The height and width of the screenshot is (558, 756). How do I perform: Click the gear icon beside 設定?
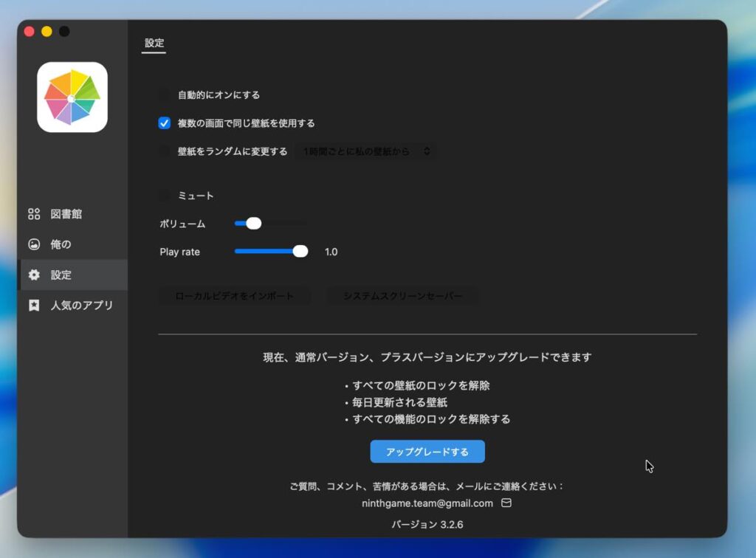pyautogui.click(x=34, y=275)
